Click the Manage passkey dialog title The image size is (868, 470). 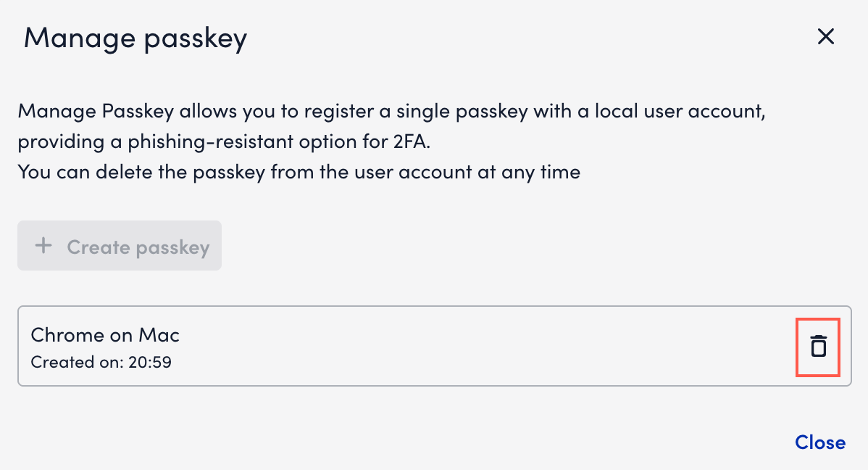(x=135, y=38)
